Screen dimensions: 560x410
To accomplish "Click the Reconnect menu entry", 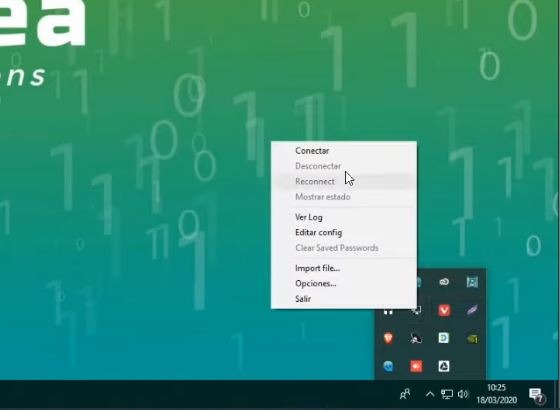I will 344,181.
